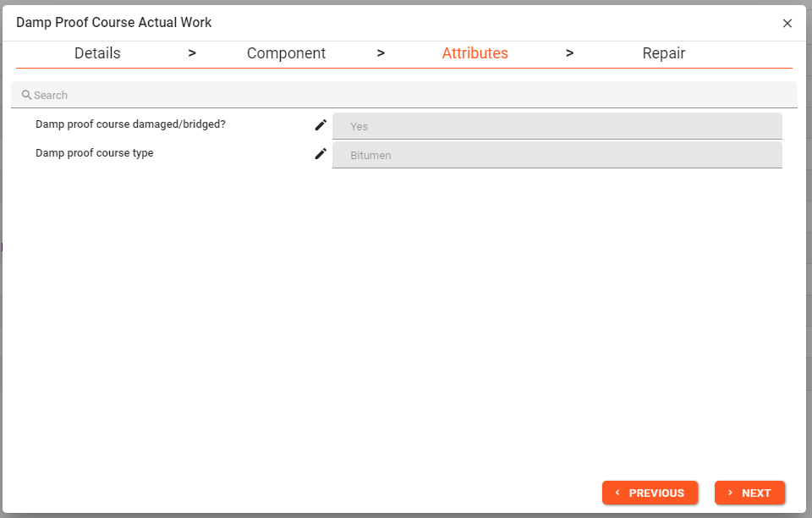The height and width of the screenshot is (518, 812).
Task: Click the left chevron on Previous button
Action: tap(617, 493)
